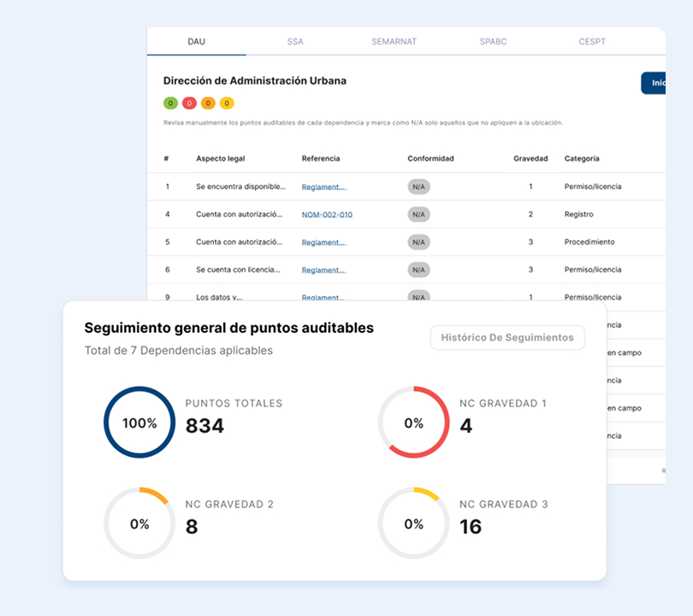The width and height of the screenshot is (693, 616).
Task: Click the NC Gravedad 2 orange ring
Action: [139, 524]
